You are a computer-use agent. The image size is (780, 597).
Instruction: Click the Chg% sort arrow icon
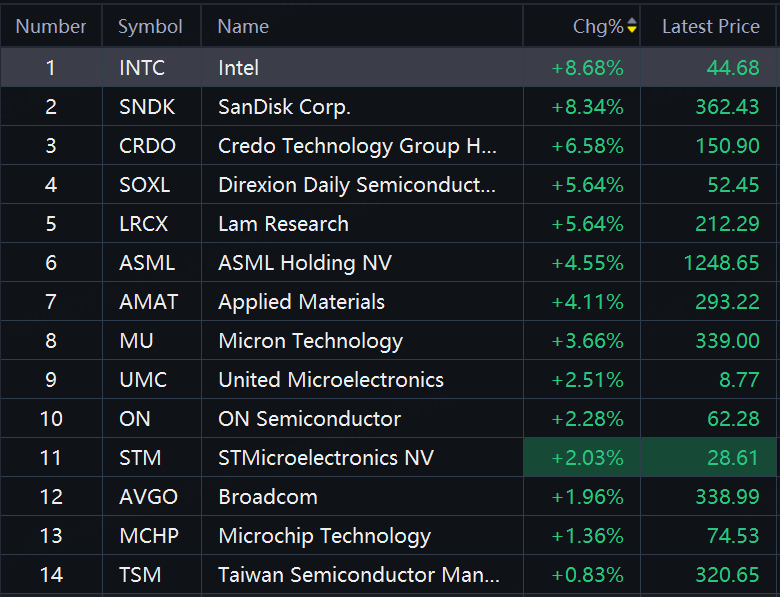(632, 27)
